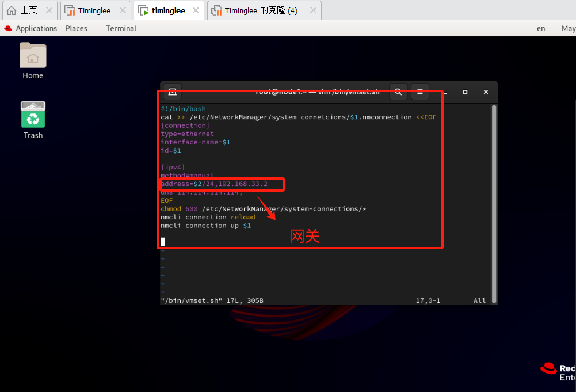
Task: Select the running timinglee tab
Action: (x=169, y=10)
